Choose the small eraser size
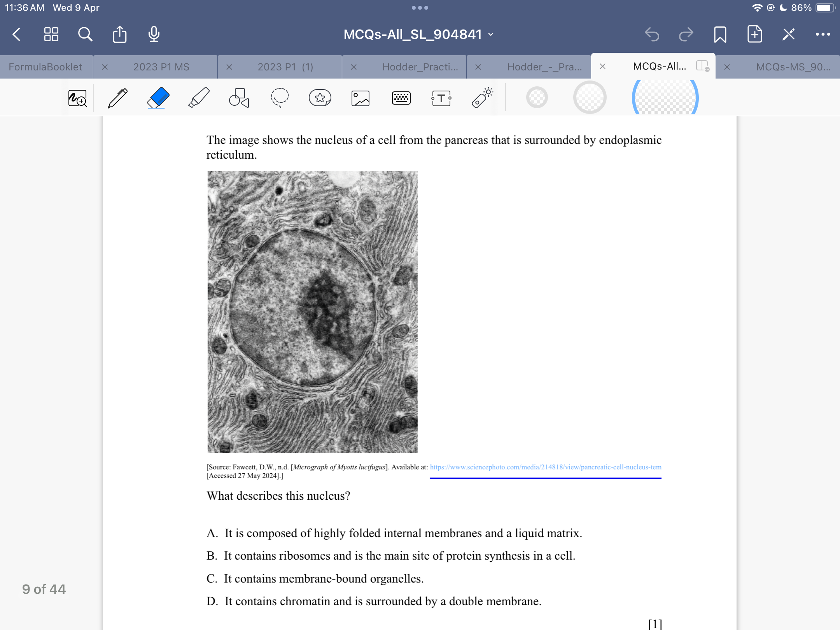Screen dimensions: 840x630 pyautogui.click(x=537, y=98)
